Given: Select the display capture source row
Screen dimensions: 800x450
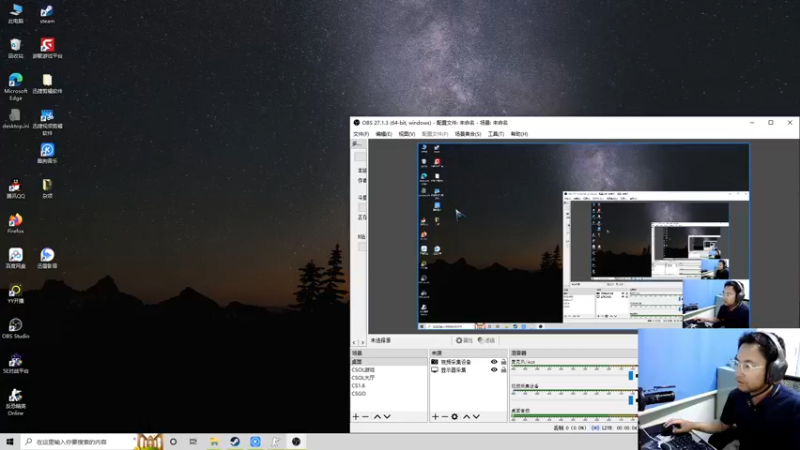Looking at the screenshot, I should point(469,370).
